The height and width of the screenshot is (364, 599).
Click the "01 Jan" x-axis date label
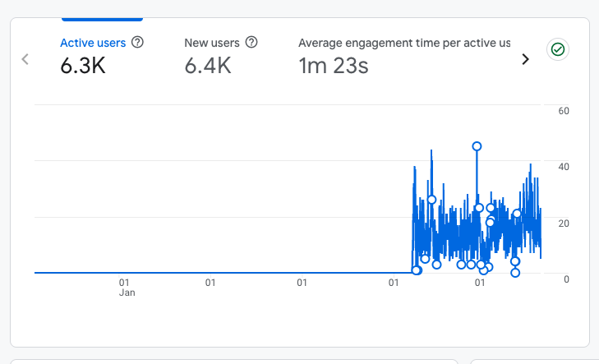pos(127,287)
